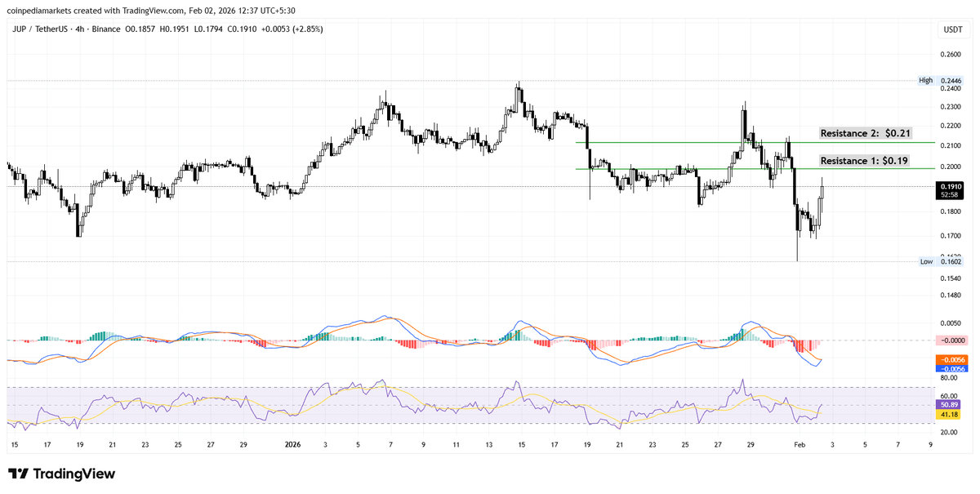Click the 0.2000 price axis label
Screen dimensions: 980x494
[952, 167]
